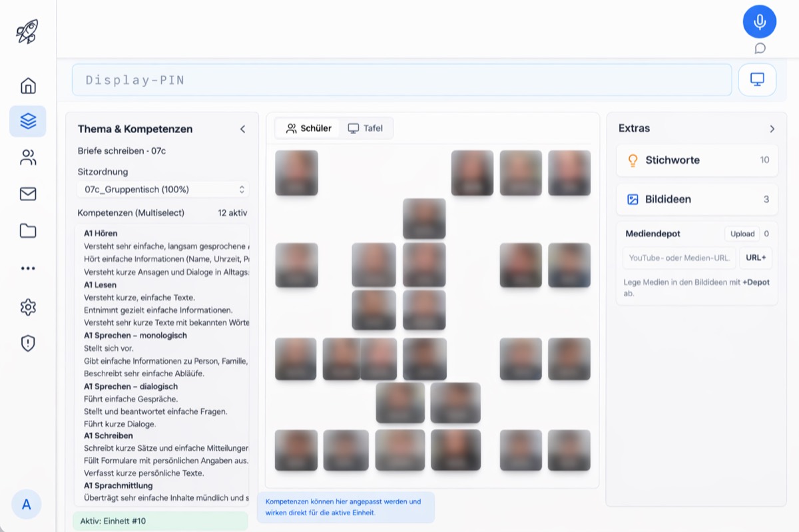Switch to the Tafel tab
Screen dimensions: 799x532
tap(366, 129)
